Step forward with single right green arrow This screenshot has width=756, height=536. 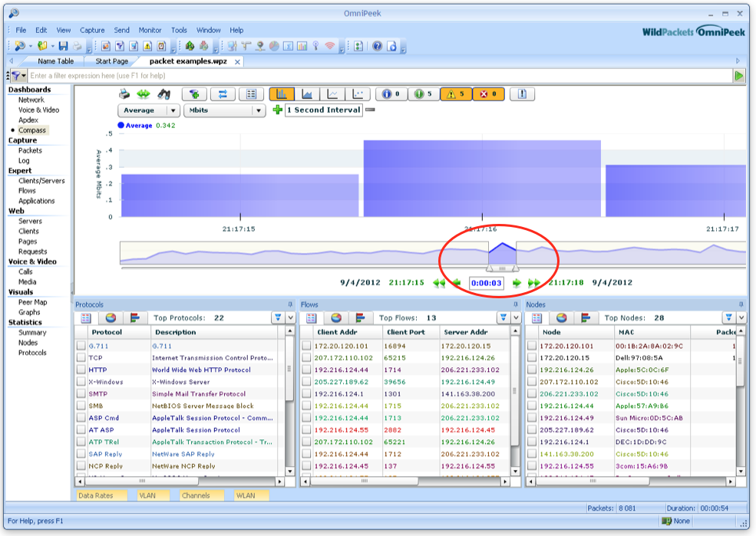coord(517,283)
